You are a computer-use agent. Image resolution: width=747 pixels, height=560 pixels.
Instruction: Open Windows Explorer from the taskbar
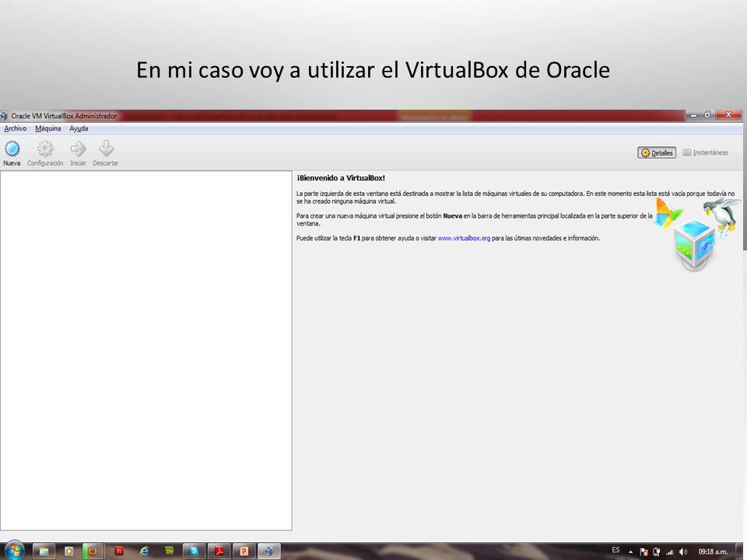tap(44, 551)
